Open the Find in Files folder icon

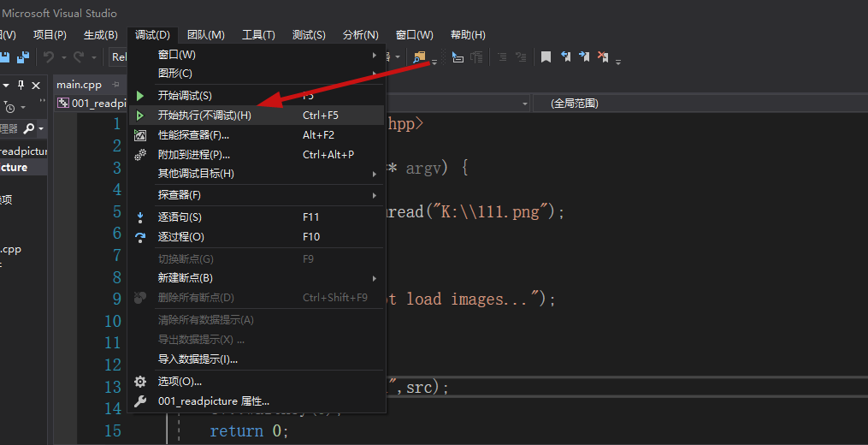point(419,56)
